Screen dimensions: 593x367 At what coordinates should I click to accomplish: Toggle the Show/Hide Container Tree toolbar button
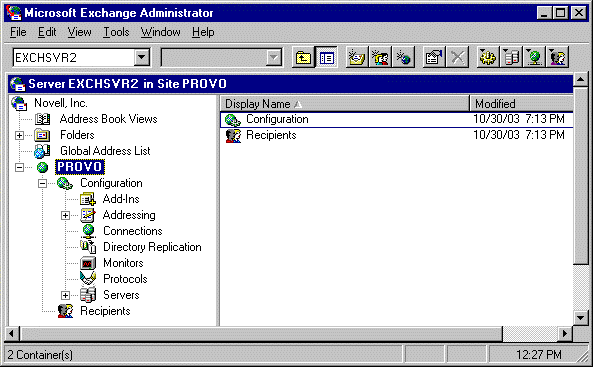click(x=326, y=58)
